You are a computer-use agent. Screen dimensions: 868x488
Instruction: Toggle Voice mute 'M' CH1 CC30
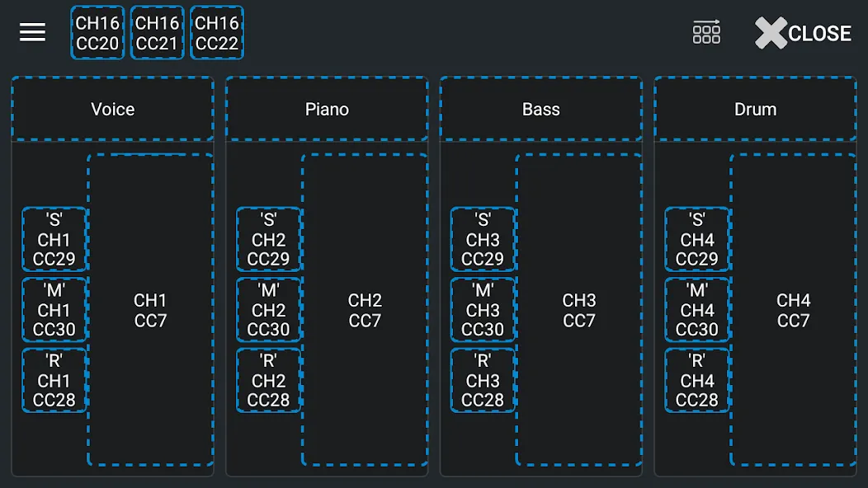(54, 310)
